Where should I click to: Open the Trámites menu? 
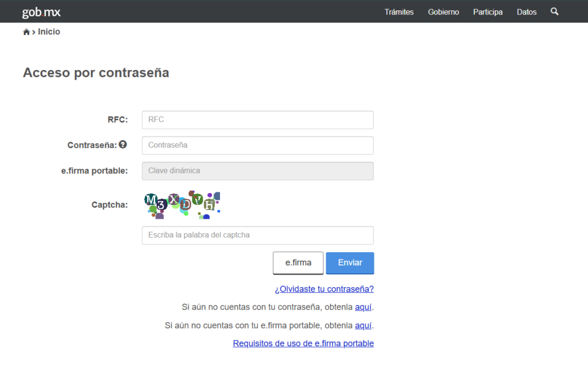(399, 12)
